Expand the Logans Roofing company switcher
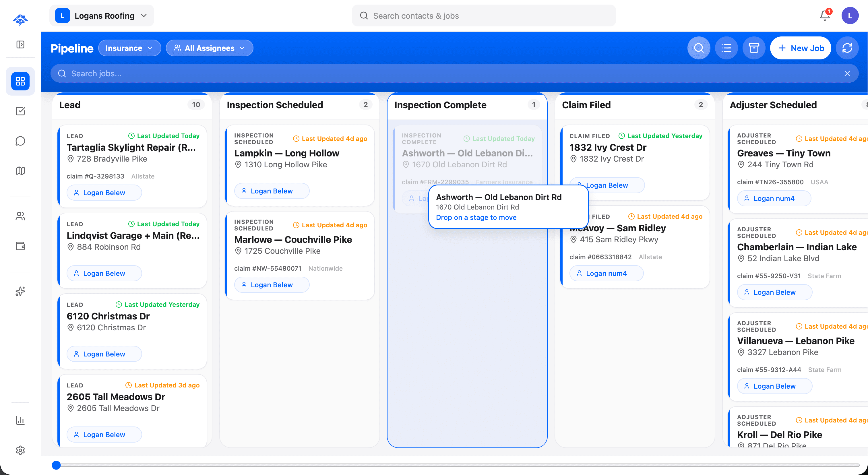Screen dimensions: 868x475 pos(101,15)
